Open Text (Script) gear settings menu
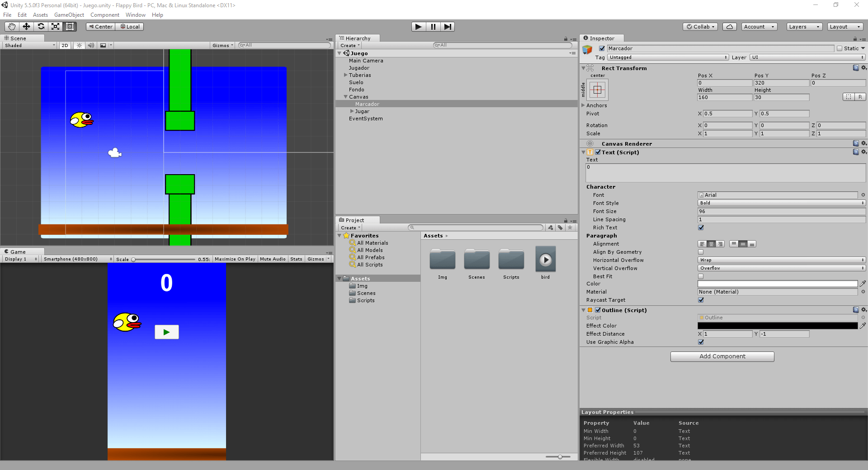 coord(864,152)
